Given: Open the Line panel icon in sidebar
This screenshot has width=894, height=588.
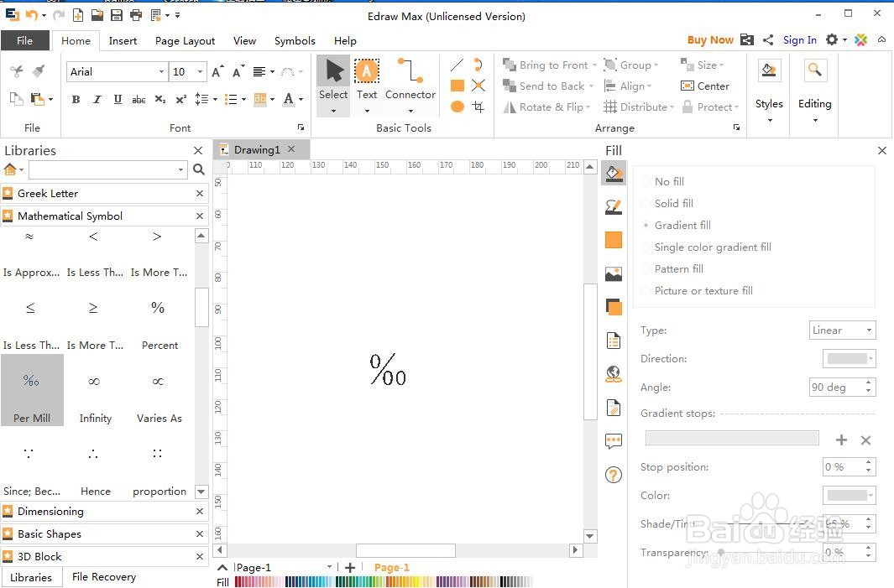Looking at the screenshot, I should click(x=614, y=207).
